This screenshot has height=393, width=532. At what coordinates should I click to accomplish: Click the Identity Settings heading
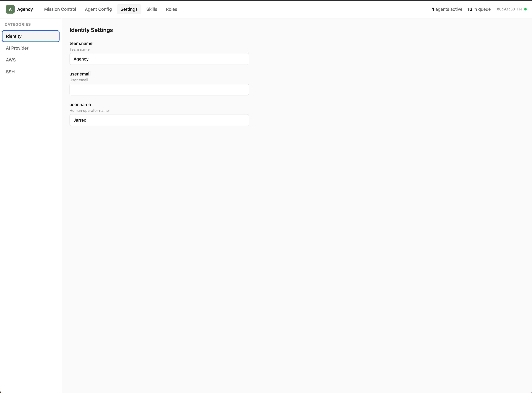tap(91, 30)
